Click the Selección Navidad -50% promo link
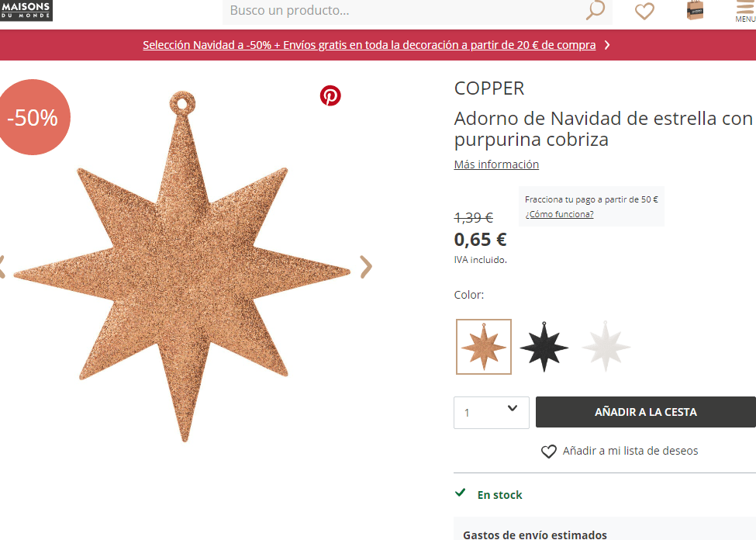The width and height of the screenshot is (756, 540). [369, 45]
